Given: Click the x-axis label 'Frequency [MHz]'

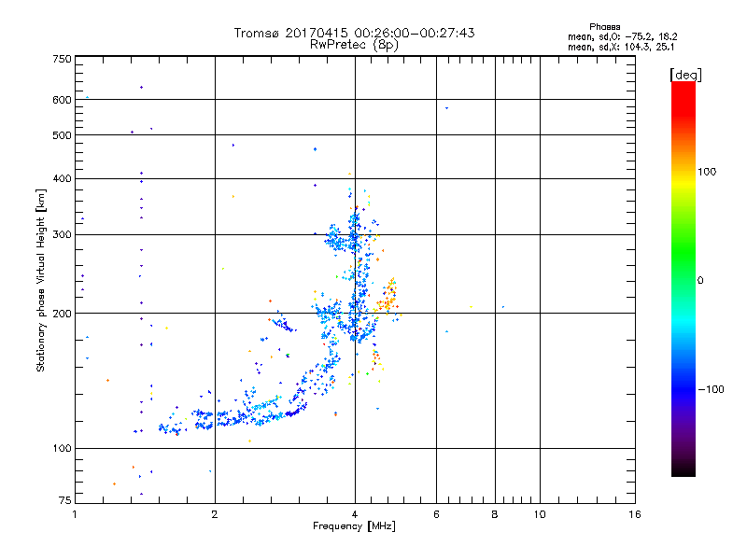Looking at the screenshot, I should (354, 526).
